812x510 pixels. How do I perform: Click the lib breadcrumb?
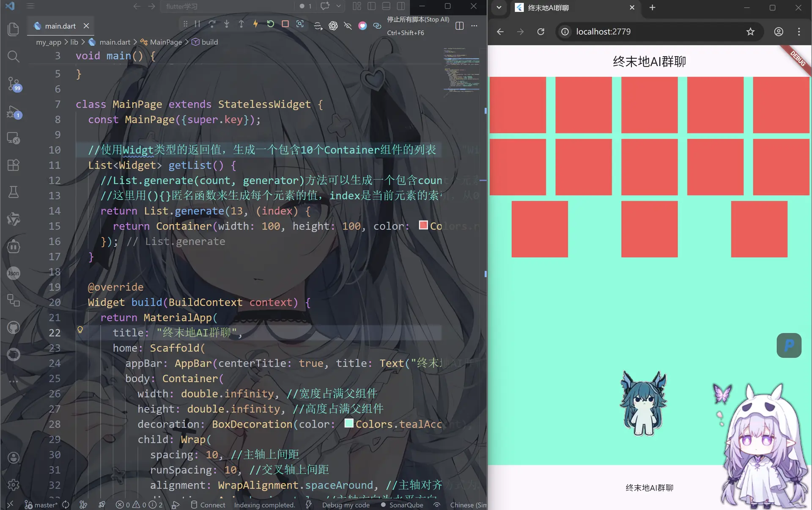coord(74,42)
